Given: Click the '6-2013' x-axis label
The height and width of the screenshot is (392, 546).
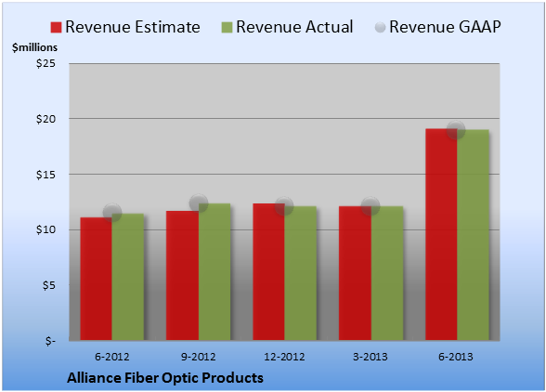Looking at the screenshot, I should click(x=456, y=357).
